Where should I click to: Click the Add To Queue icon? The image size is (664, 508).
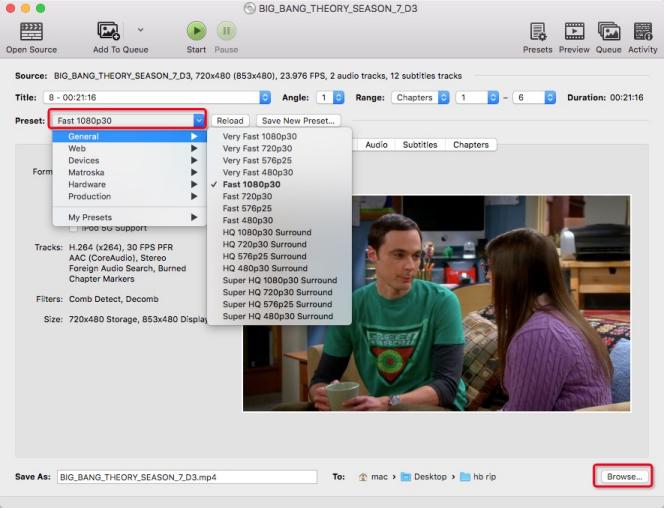tap(109, 32)
